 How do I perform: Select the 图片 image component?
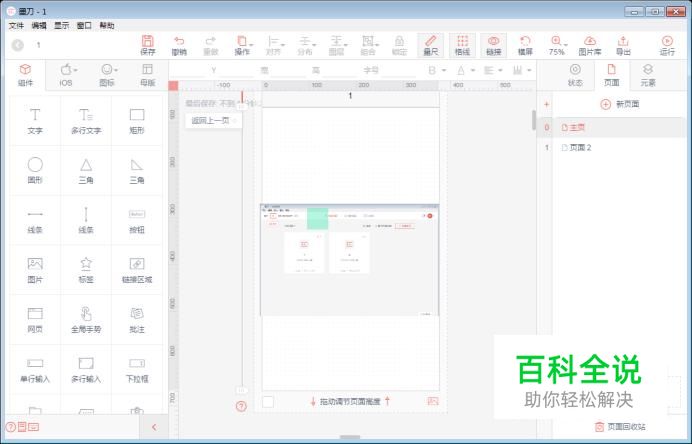tap(35, 270)
